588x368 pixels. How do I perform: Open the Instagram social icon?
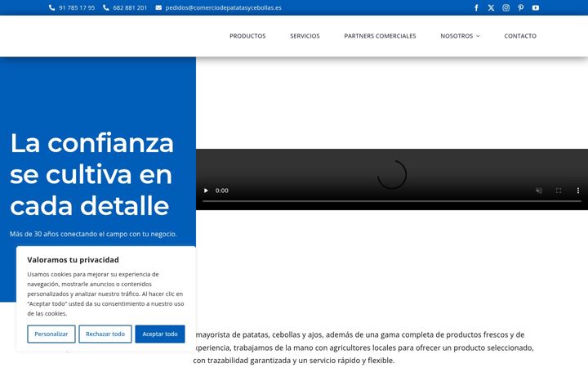coord(506,7)
